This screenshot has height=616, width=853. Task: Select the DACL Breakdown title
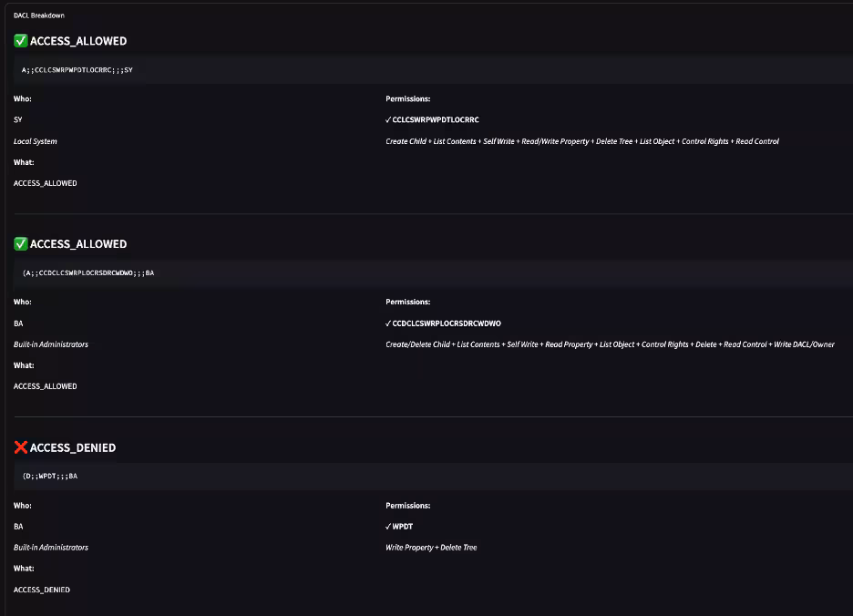pyautogui.click(x=39, y=15)
